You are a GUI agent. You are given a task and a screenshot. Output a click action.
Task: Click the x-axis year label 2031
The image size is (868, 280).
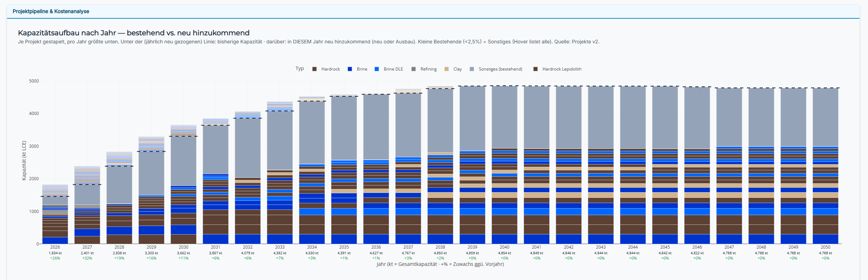tap(216, 247)
